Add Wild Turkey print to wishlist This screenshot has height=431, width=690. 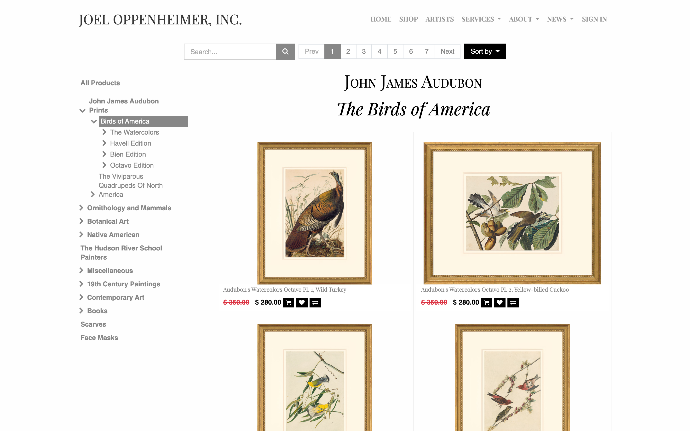[302, 302]
